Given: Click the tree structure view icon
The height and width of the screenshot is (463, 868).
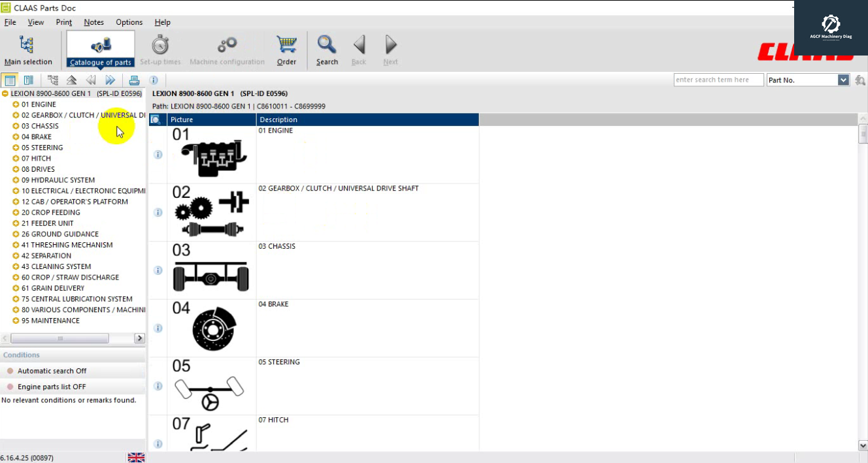Looking at the screenshot, I should click(53, 80).
